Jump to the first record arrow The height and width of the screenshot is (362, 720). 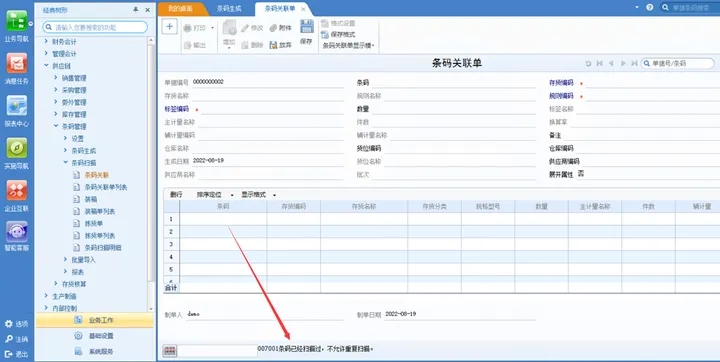(x=599, y=63)
